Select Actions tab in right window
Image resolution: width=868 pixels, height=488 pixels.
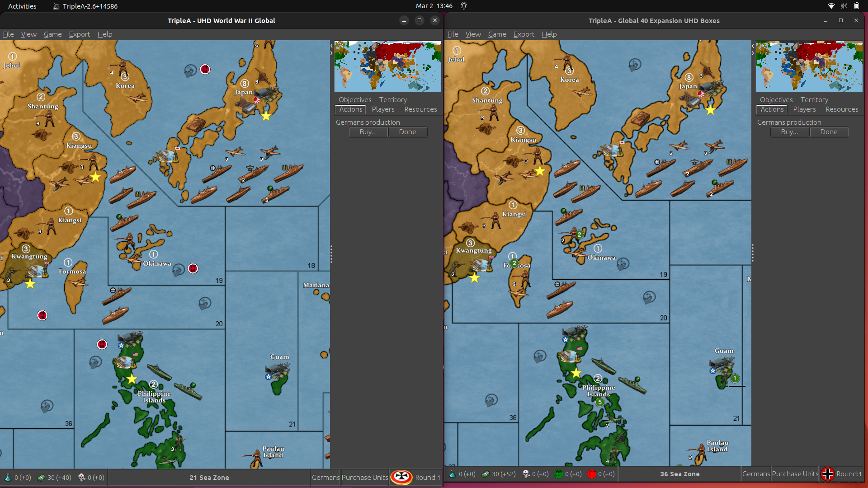click(x=772, y=109)
